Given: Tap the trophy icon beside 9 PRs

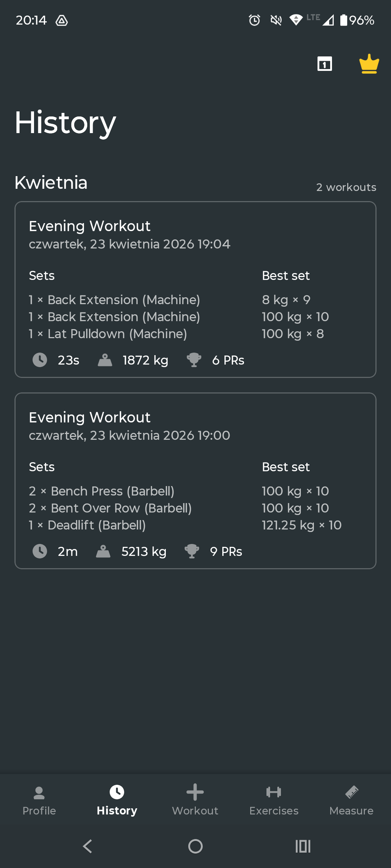Looking at the screenshot, I should (192, 551).
